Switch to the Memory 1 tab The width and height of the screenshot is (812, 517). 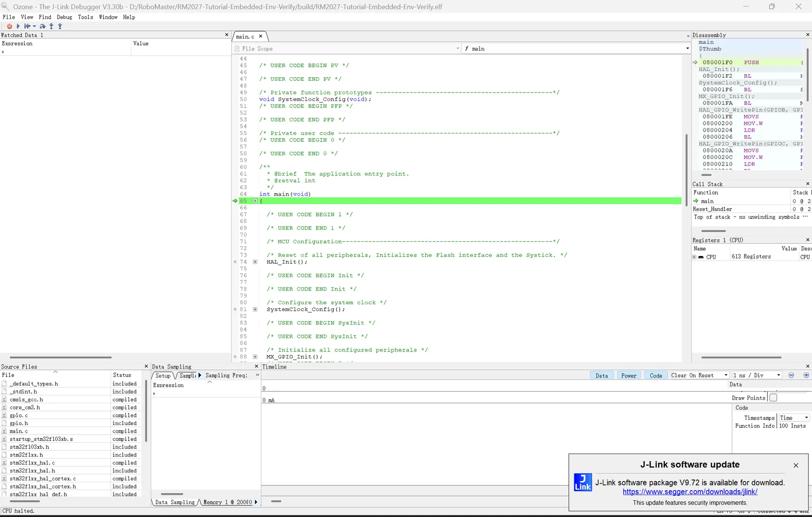pyautogui.click(x=227, y=502)
